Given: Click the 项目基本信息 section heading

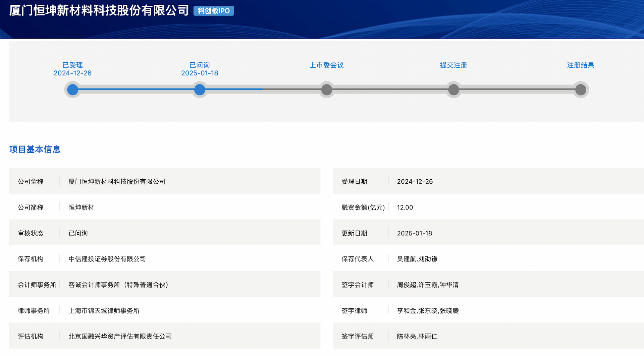Looking at the screenshot, I should pos(35,150).
